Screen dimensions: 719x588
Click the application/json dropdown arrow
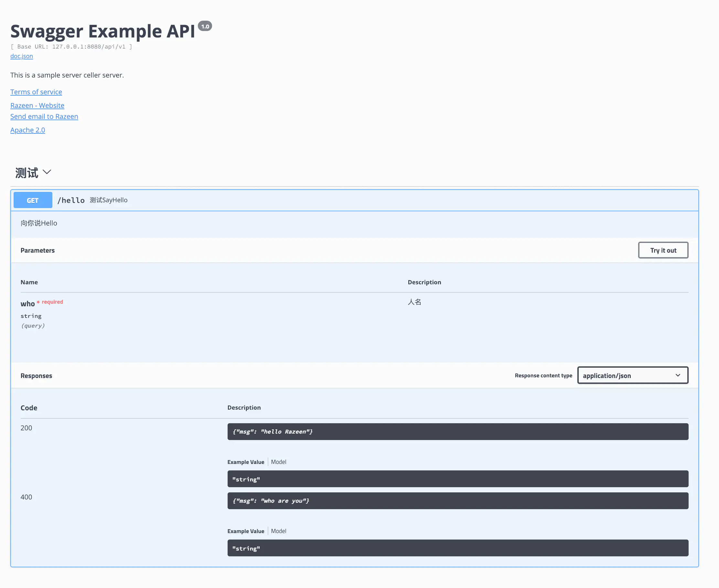pos(678,375)
